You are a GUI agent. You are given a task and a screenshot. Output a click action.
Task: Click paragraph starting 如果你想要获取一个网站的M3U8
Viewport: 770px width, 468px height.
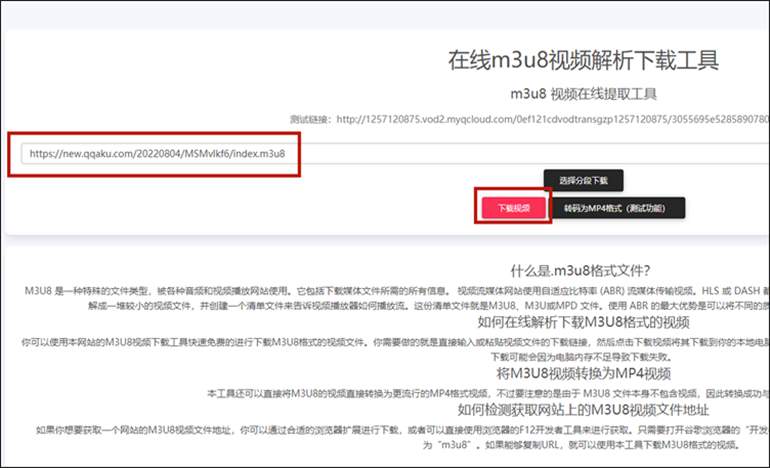(400, 429)
